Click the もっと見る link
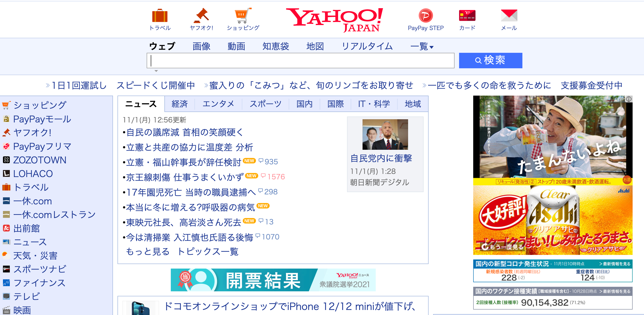Screen dimensions: 644x315 click(148, 251)
